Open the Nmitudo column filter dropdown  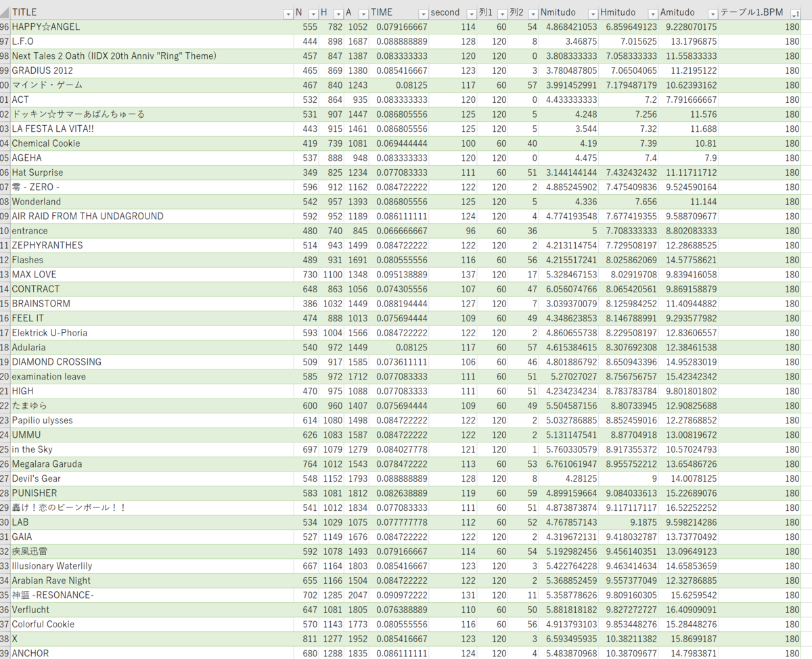[x=593, y=13]
